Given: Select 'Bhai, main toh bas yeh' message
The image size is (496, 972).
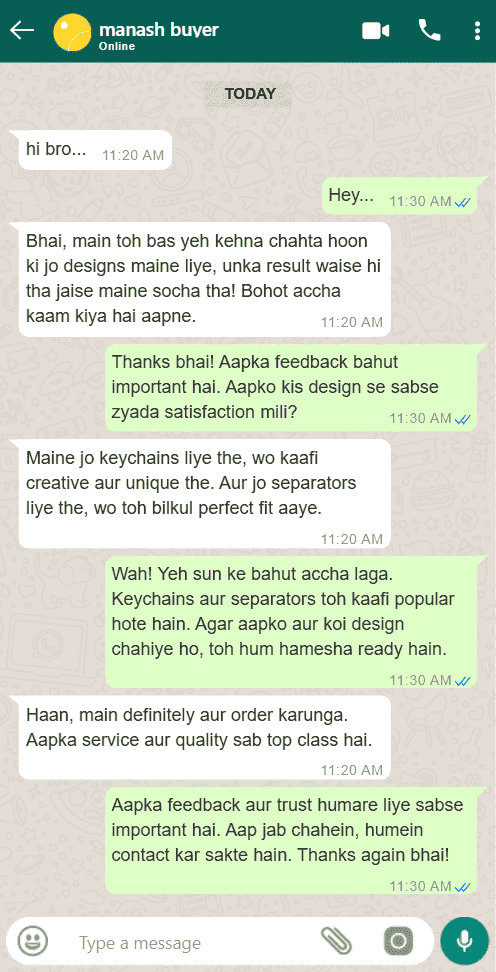Looking at the screenshot, I should [x=205, y=279].
